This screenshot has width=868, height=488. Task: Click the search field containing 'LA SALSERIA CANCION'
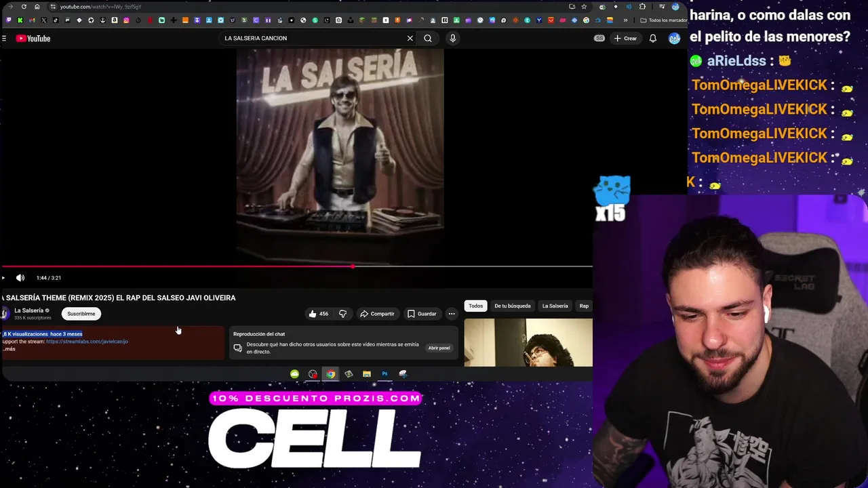[x=312, y=39]
